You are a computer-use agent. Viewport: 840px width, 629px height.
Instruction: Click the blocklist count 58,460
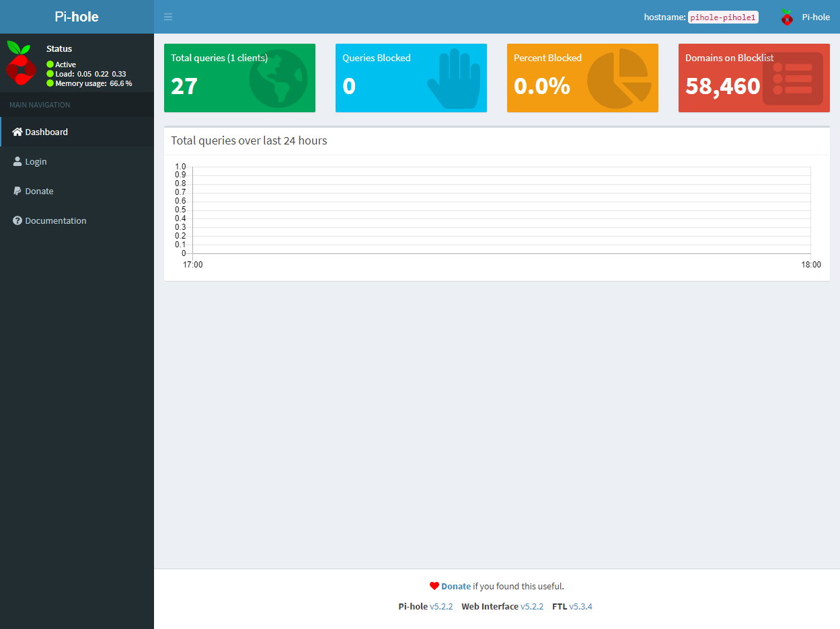pyautogui.click(x=723, y=86)
